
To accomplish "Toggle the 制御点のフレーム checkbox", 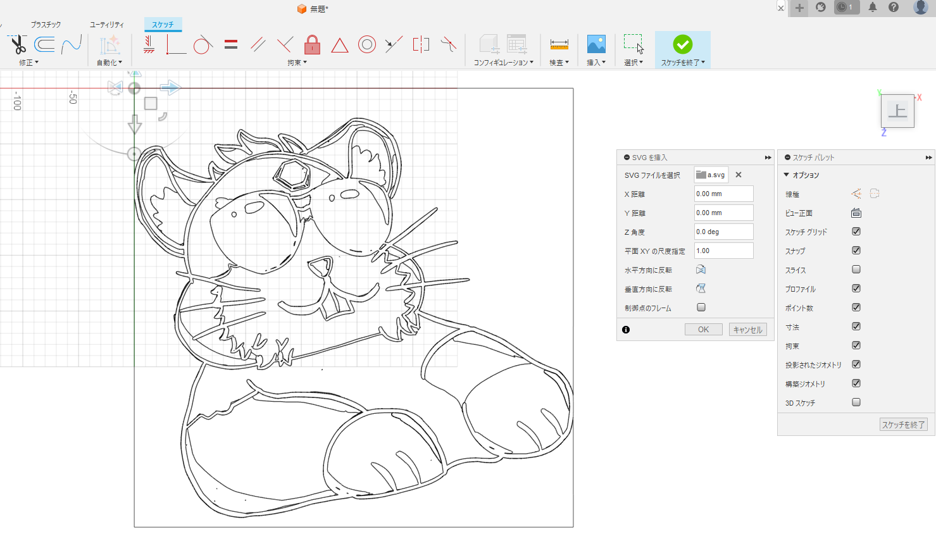I will 701,308.
